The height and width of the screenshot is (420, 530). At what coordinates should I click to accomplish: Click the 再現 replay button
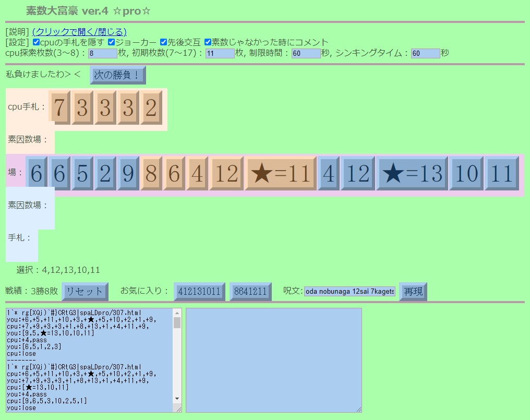point(413,292)
